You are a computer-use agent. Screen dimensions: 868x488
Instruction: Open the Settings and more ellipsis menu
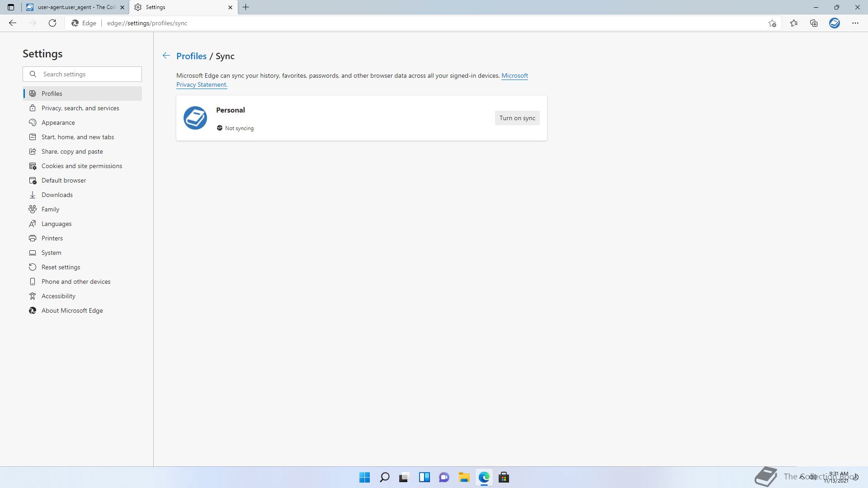pyautogui.click(x=855, y=23)
